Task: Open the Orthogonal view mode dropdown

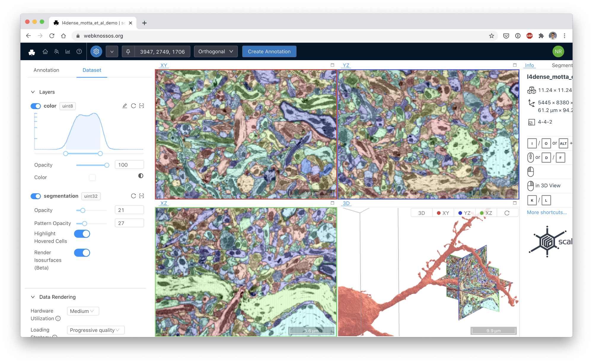Action: 216,52
